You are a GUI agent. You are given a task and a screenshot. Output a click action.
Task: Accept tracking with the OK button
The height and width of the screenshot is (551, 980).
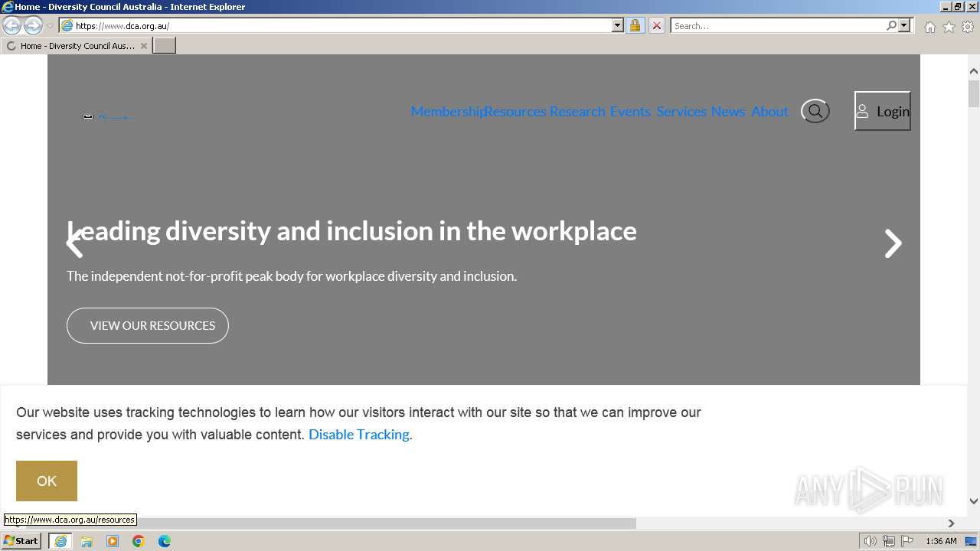[x=47, y=481]
